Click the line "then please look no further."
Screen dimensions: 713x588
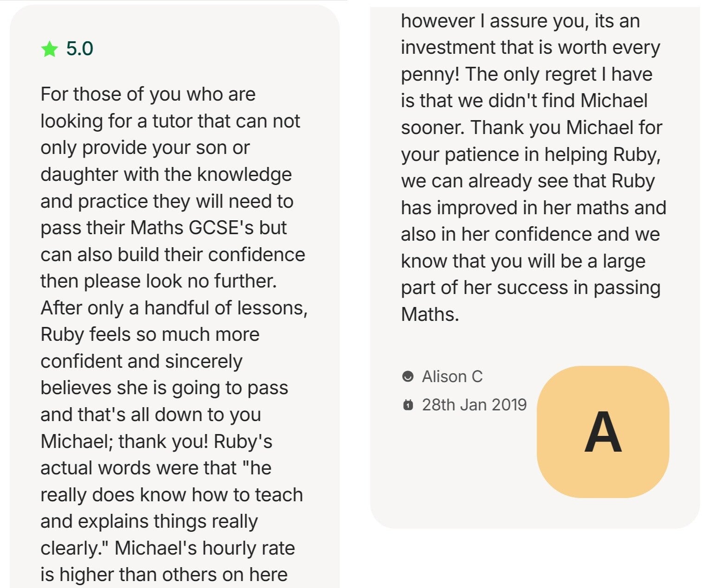tap(159, 281)
